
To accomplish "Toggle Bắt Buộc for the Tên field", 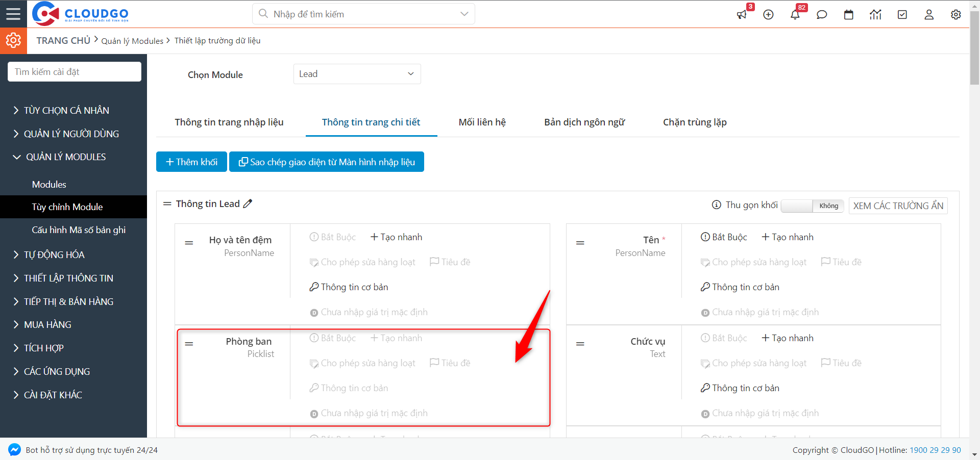I will point(724,237).
